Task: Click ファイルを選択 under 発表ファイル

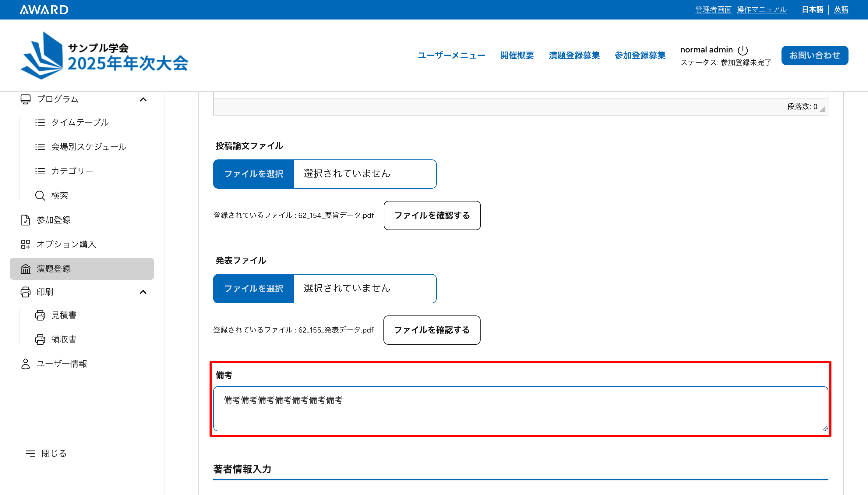Action: click(x=254, y=289)
